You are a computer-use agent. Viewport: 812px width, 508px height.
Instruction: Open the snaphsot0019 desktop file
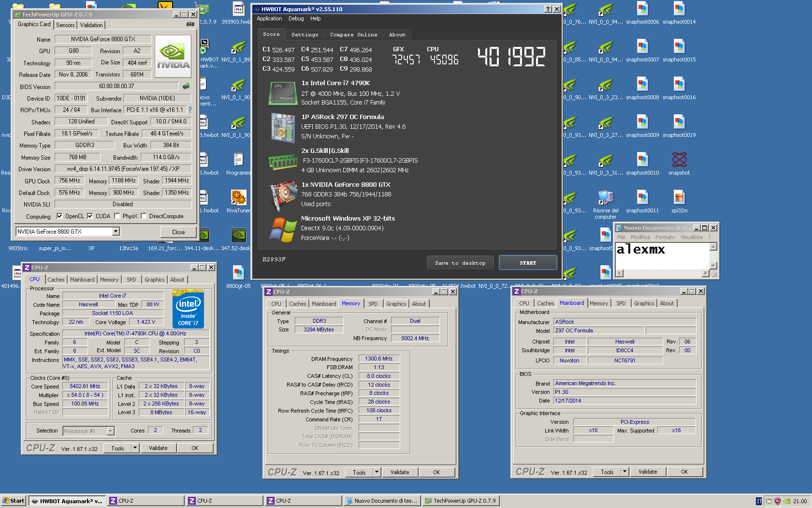tap(679, 126)
